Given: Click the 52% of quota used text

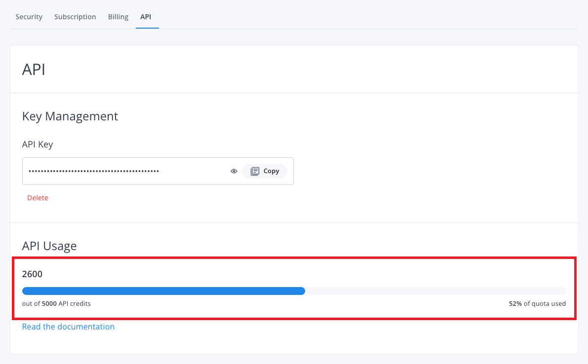Looking at the screenshot, I should pos(537,304).
